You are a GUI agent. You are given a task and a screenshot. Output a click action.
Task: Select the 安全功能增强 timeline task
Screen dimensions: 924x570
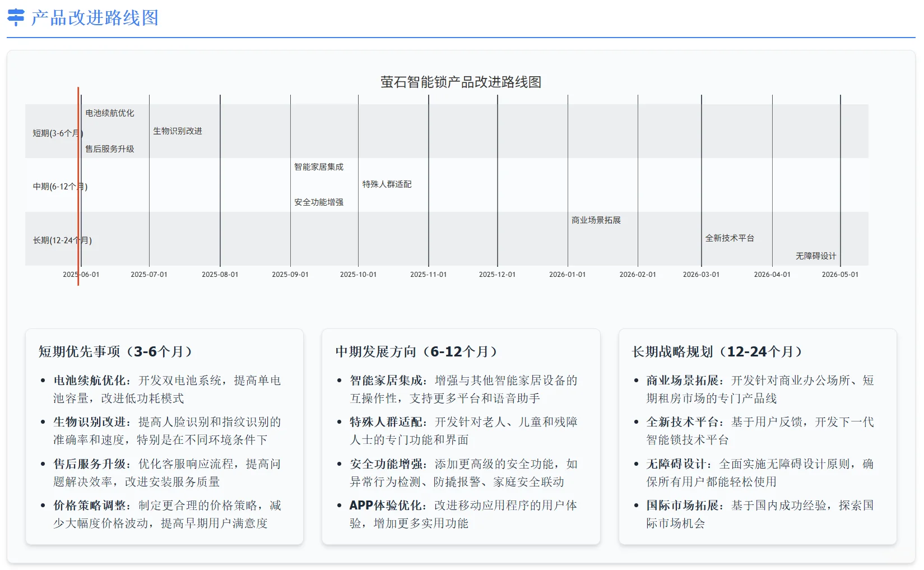(x=319, y=202)
